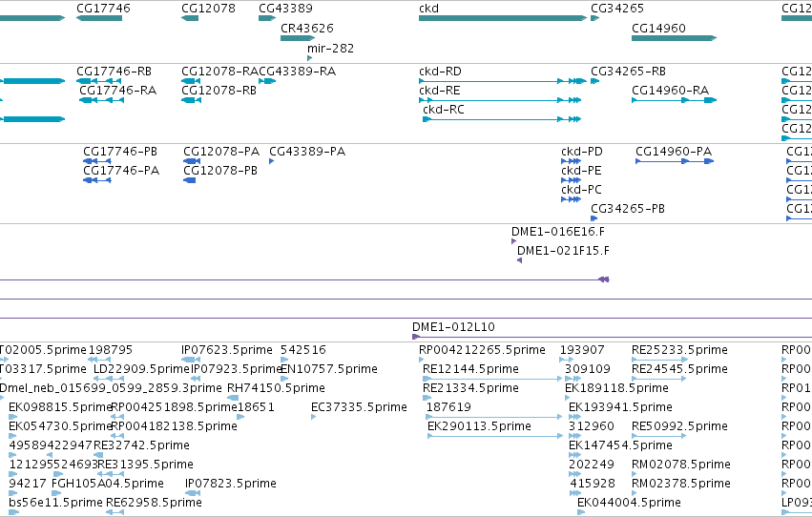The image size is (812, 517).
Task: Click the CG14960 gene bar
Action: coord(675,38)
